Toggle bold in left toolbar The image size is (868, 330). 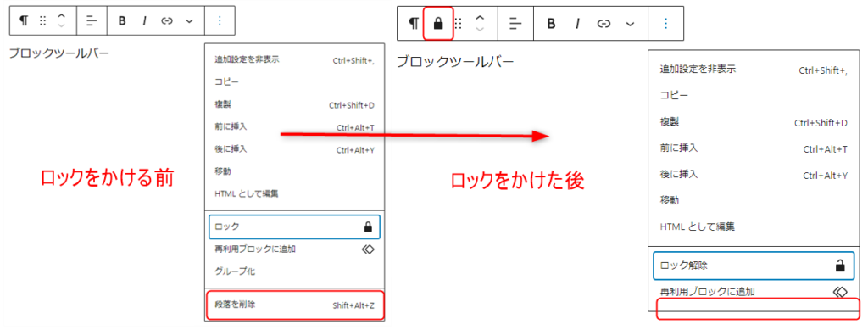coord(122,20)
